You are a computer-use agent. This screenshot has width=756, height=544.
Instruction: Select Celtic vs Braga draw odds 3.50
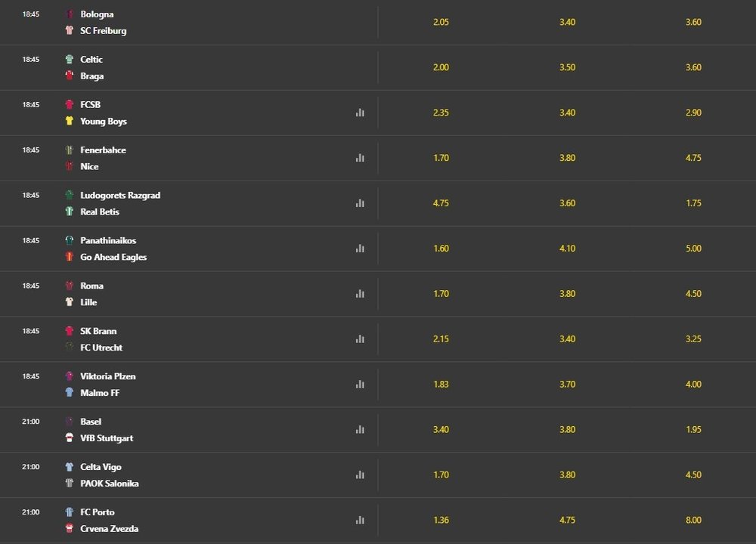point(567,67)
